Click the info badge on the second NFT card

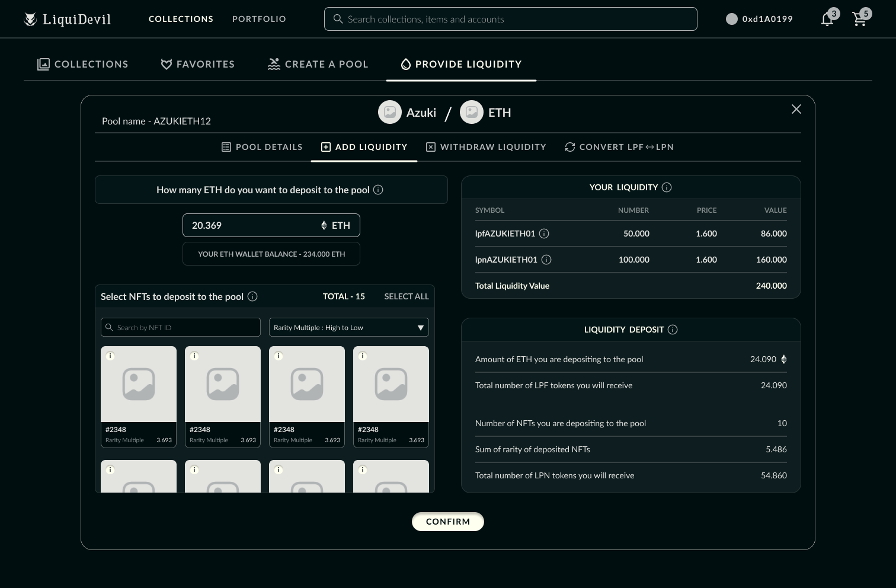194,356
